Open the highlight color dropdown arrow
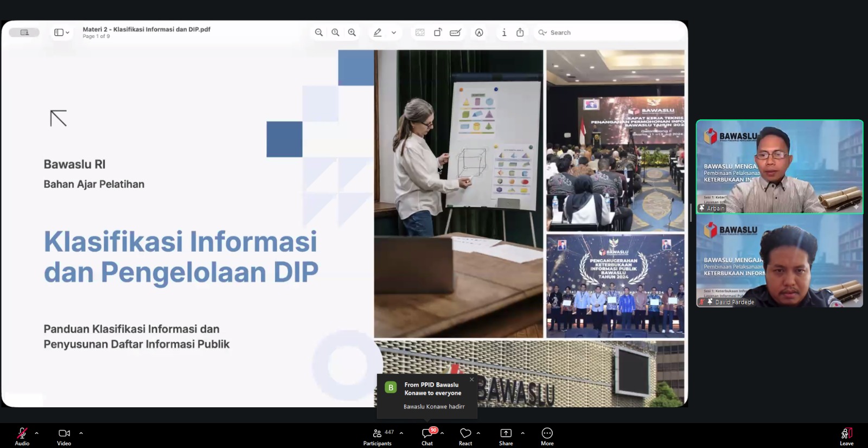The height and width of the screenshot is (448, 868). tap(394, 33)
